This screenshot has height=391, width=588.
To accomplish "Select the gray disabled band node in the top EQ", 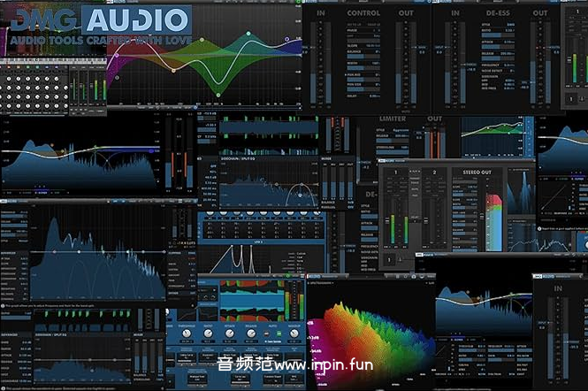I will 117,78.
